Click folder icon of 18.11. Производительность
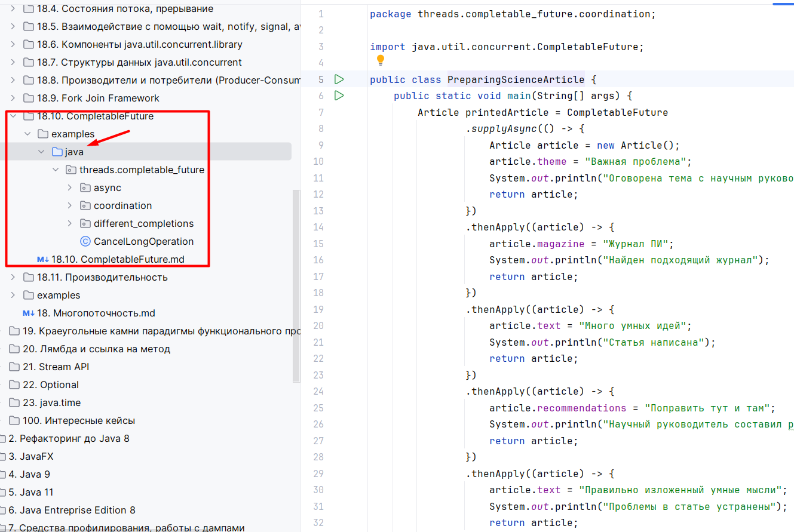This screenshot has width=794, height=532. point(28,277)
